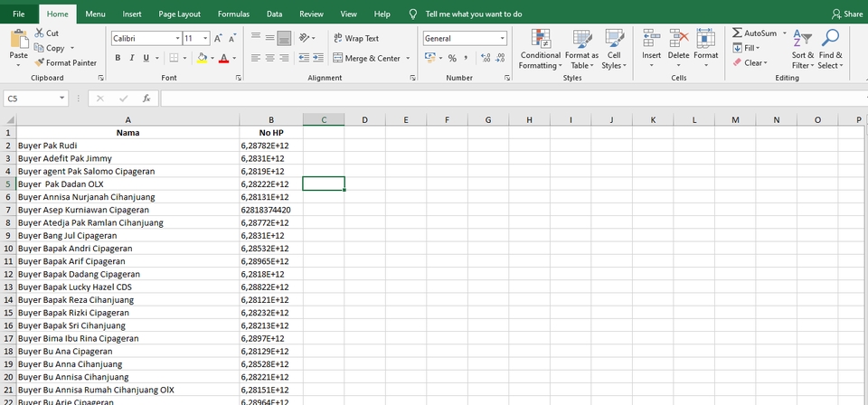Switch to the Data tab
This screenshot has width=868, height=405.
click(275, 14)
